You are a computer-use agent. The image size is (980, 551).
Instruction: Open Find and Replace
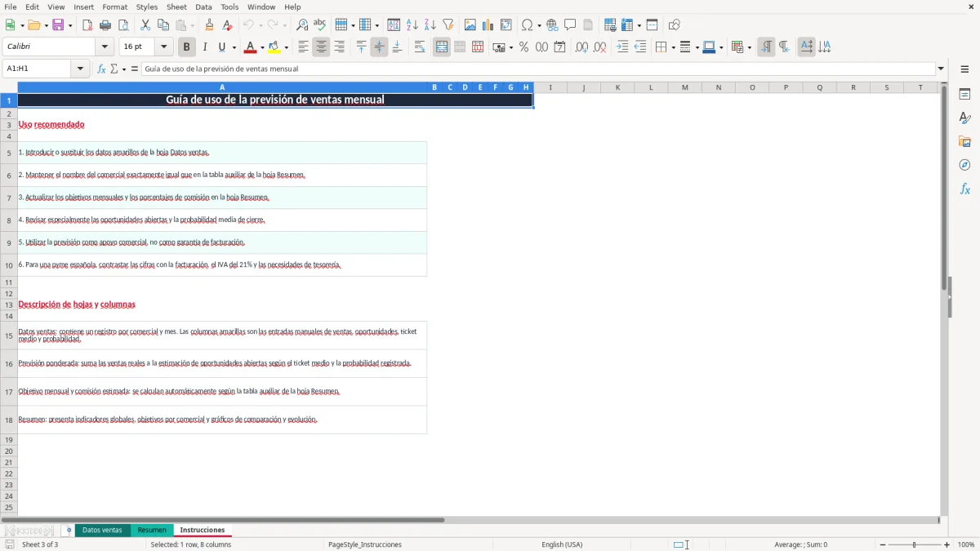point(302,25)
